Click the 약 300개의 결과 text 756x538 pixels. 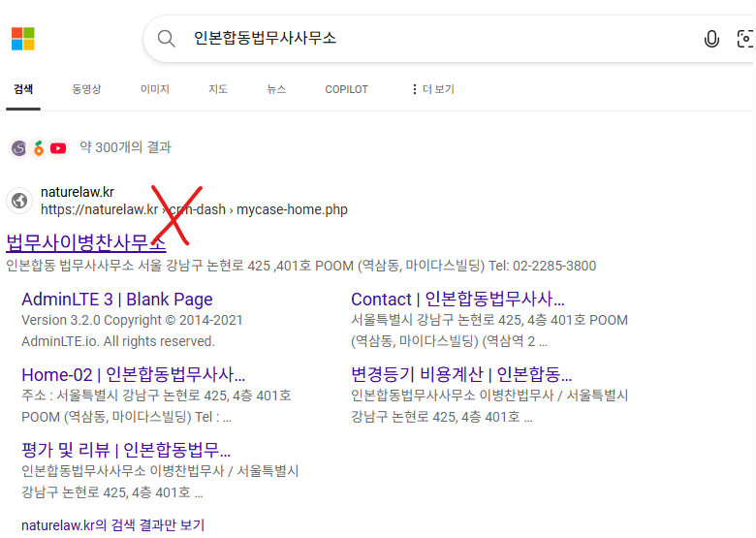click(x=125, y=147)
